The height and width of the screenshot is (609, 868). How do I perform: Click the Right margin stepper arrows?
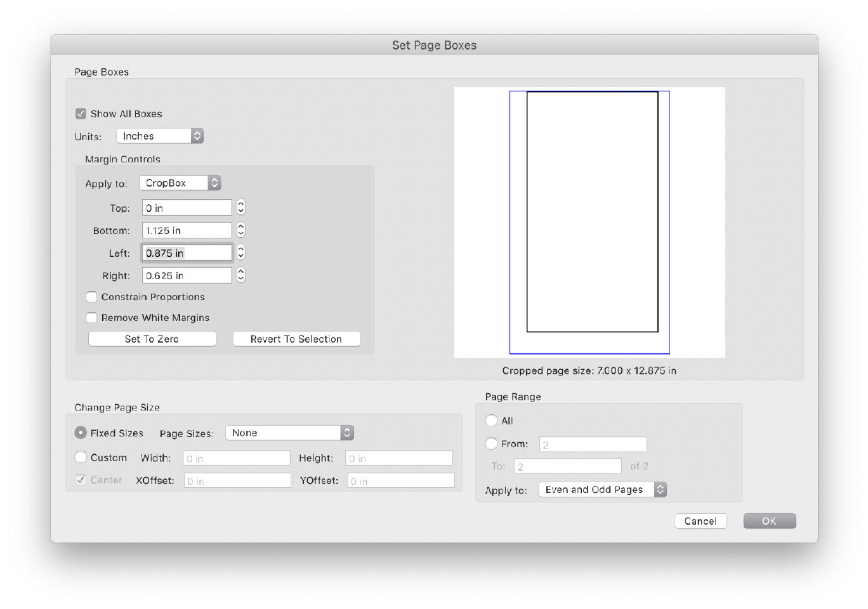[x=241, y=275]
